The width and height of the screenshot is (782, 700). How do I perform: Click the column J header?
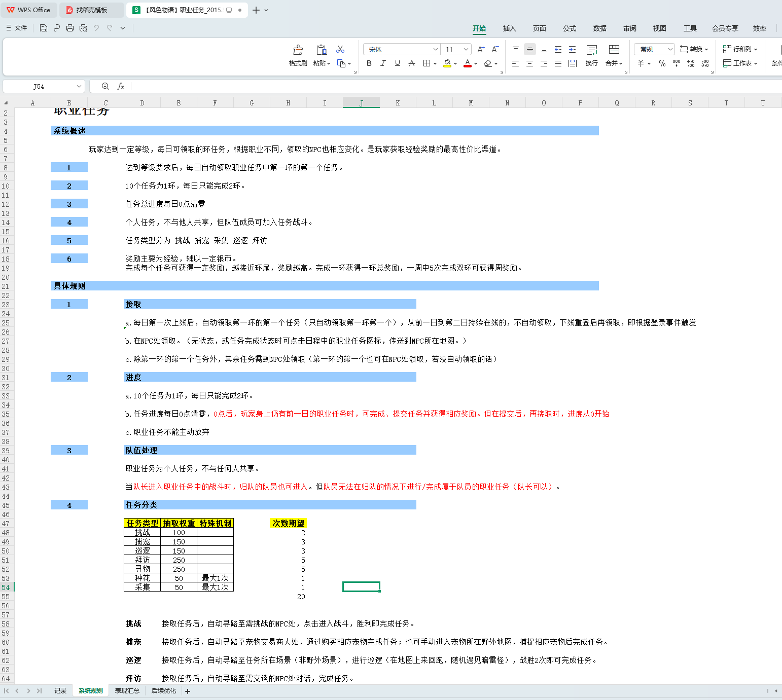361,103
